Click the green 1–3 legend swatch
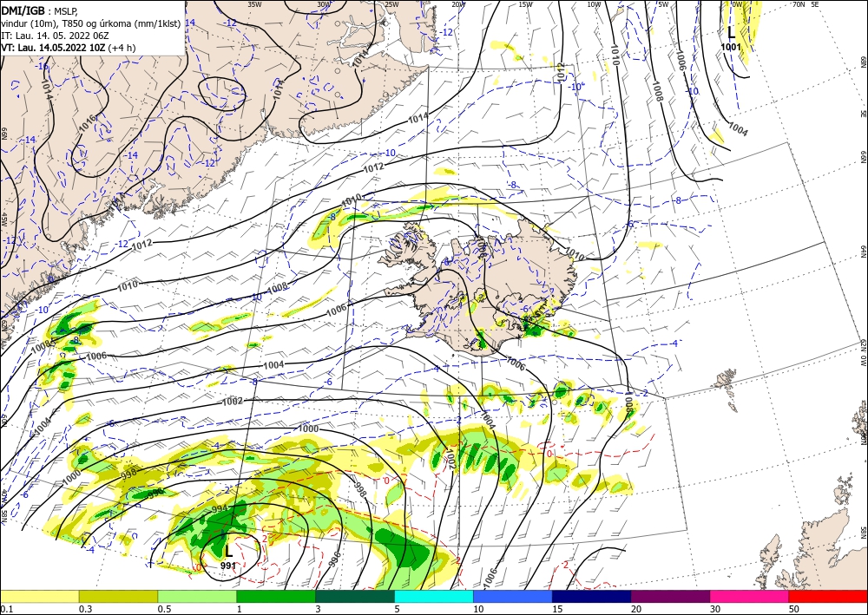 (x=276, y=596)
